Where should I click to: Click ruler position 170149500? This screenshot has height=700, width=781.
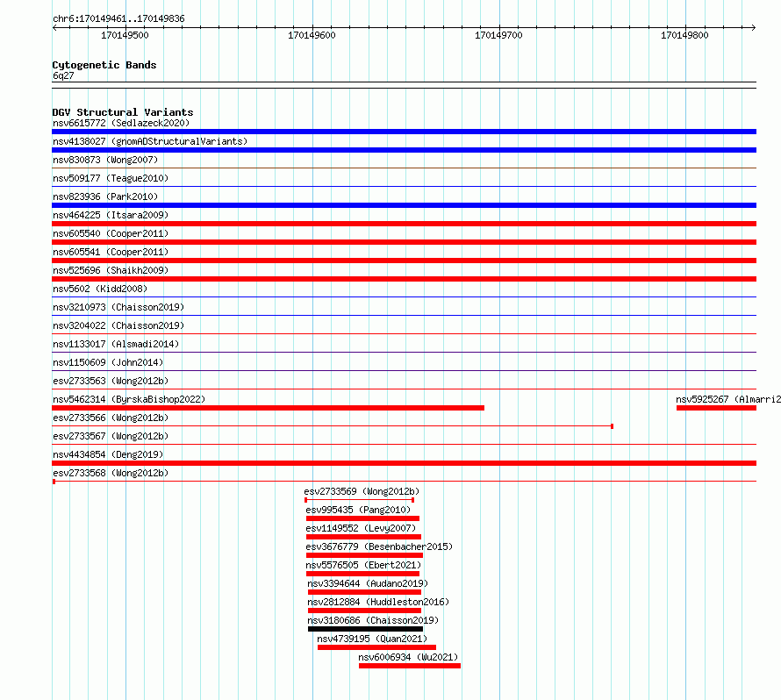(x=125, y=35)
